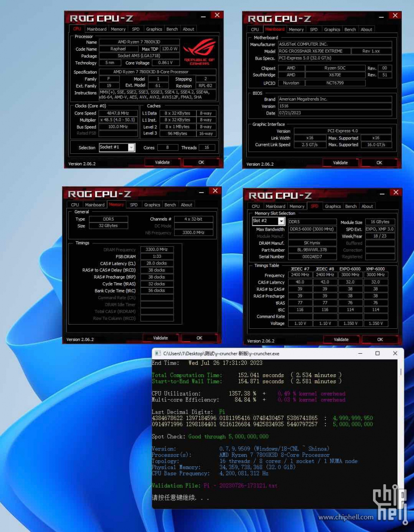
Task: Click Level 3 cache 96 MBytes field
Action: coord(177,134)
